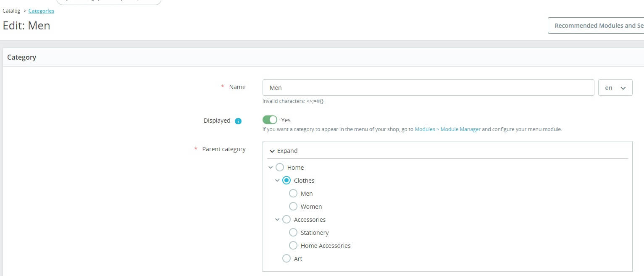644x276 pixels.
Task: Select the Women parent category
Action: pos(293,206)
